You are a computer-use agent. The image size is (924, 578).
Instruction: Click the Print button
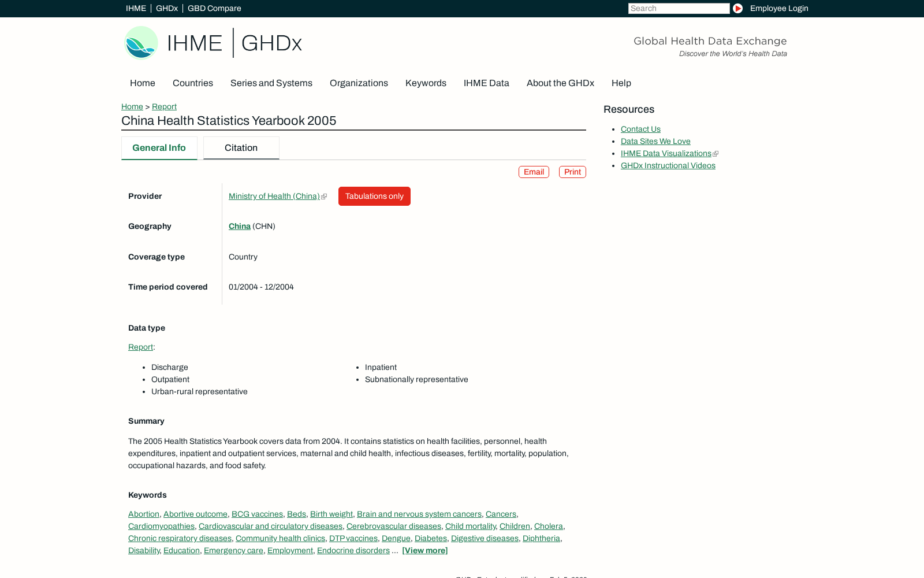click(x=572, y=172)
